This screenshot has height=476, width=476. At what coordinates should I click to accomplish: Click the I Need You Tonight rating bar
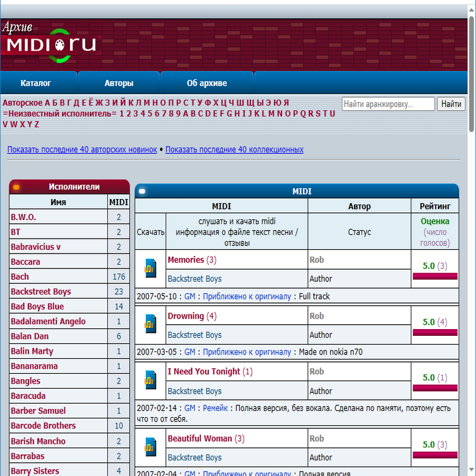coord(435,388)
